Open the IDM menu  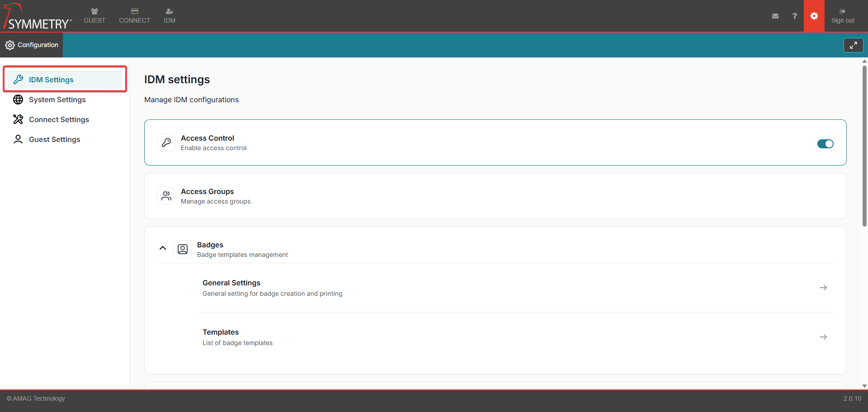click(x=170, y=16)
